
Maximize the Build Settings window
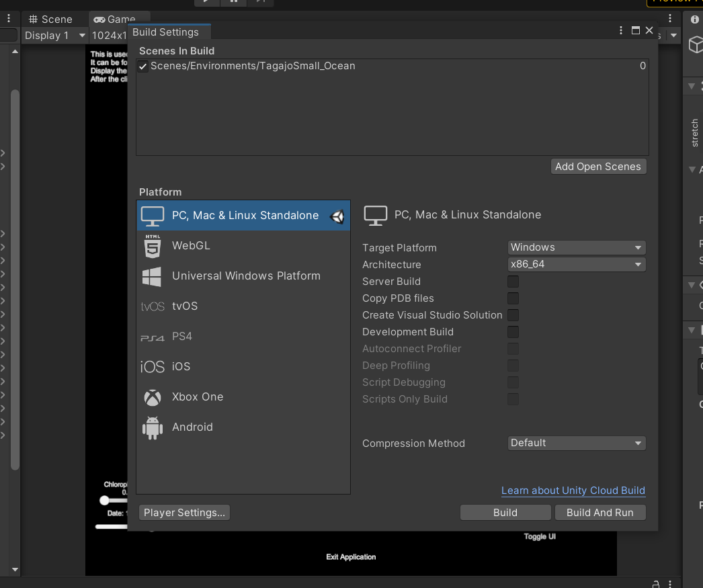[x=635, y=30]
